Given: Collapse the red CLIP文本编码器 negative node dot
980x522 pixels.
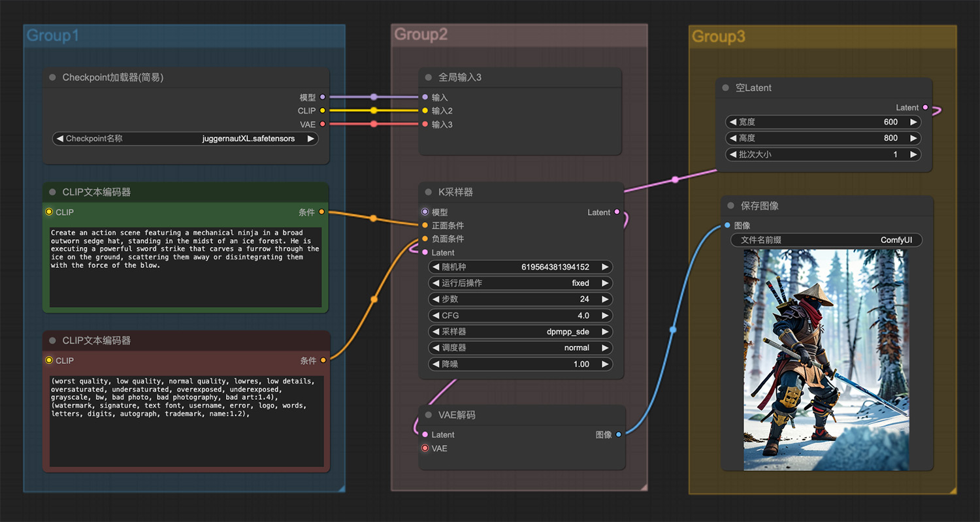Looking at the screenshot, I should (52, 340).
